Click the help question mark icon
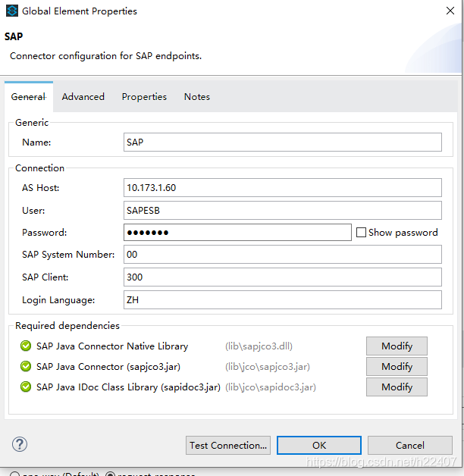The image size is (464, 476). tap(20, 445)
